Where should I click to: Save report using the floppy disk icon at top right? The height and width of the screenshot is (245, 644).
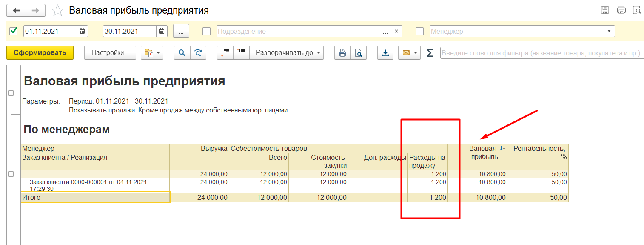(605, 10)
